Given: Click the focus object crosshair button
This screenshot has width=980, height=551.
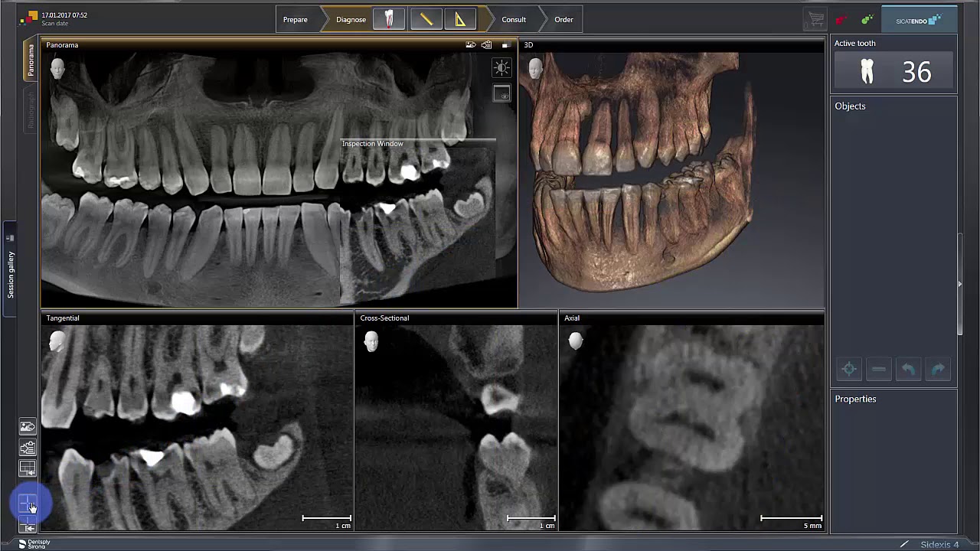Looking at the screenshot, I should 849,370.
